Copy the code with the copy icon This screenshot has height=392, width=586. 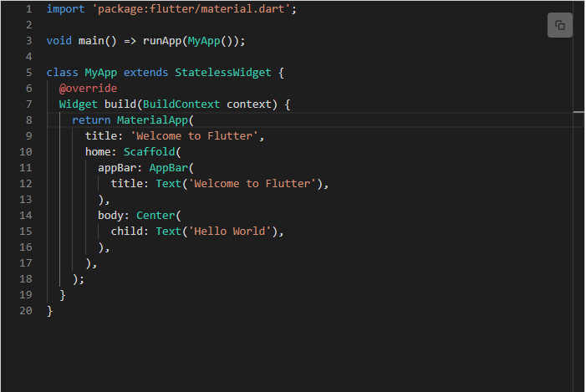(559, 25)
